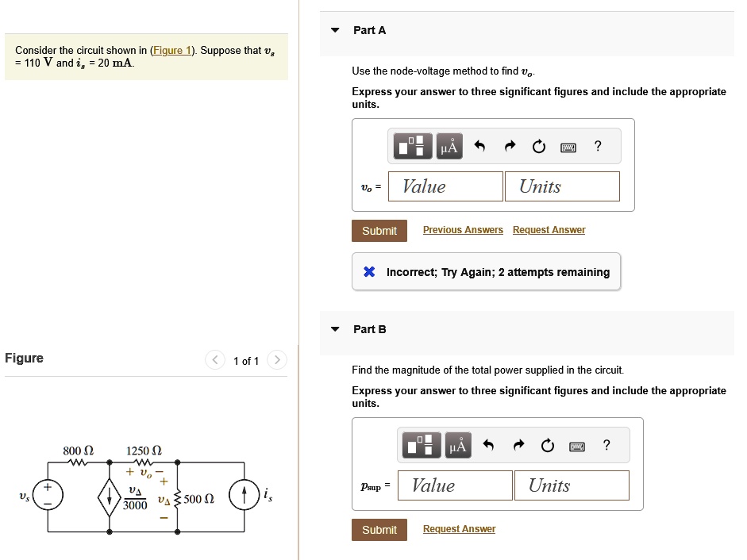Open help for Part A answer box
Image resolution: width=747 pixels, height=560 pixels.
coord(598,146)
